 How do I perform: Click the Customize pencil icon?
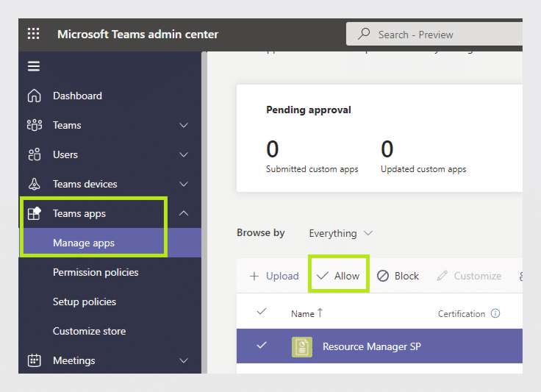click(x=442, y=276)
